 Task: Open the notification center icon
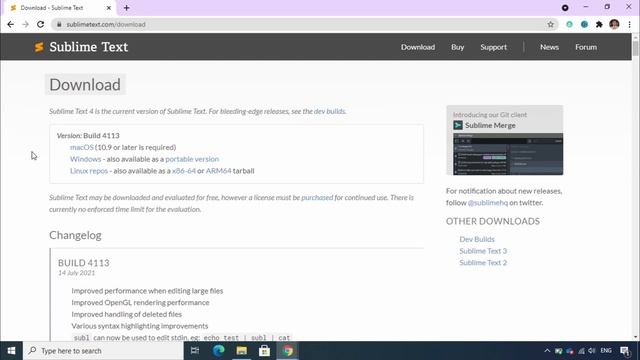point(625,351)
